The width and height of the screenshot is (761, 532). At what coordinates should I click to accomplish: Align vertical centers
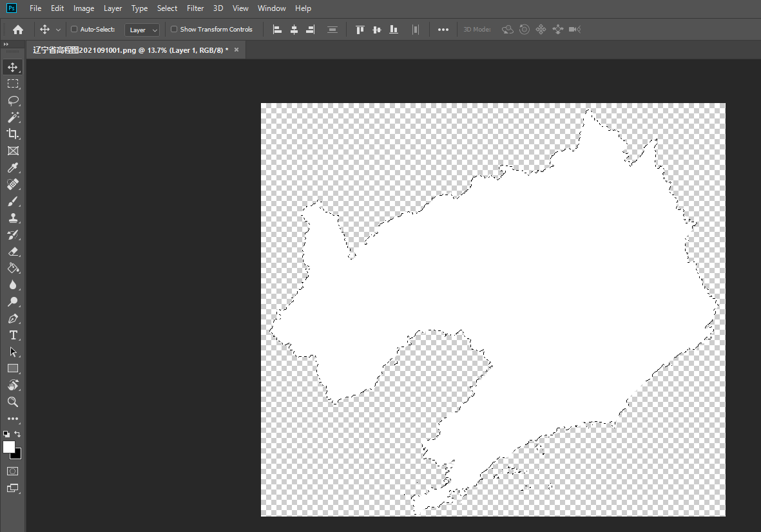pyautogui.click(x=376, y=30)
